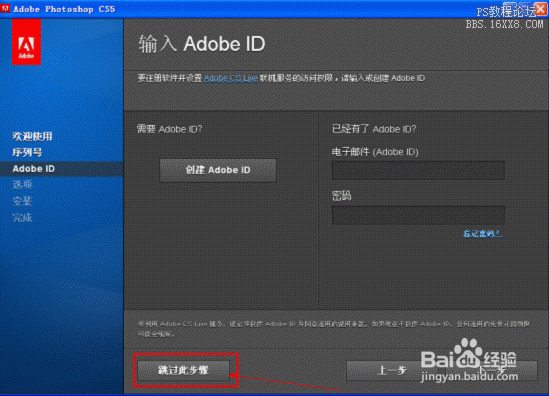549x396 pixels.
Task: Open the Adobe CS Live link
Action: click(231, 78)
